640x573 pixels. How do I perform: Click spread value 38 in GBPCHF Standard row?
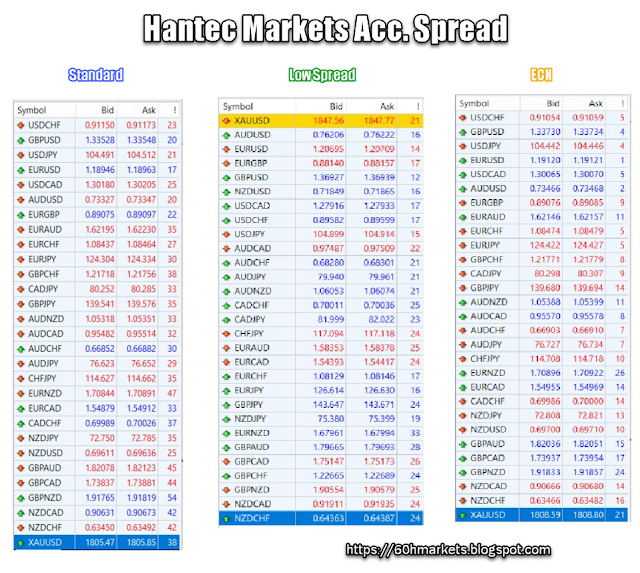pos(172,274)
